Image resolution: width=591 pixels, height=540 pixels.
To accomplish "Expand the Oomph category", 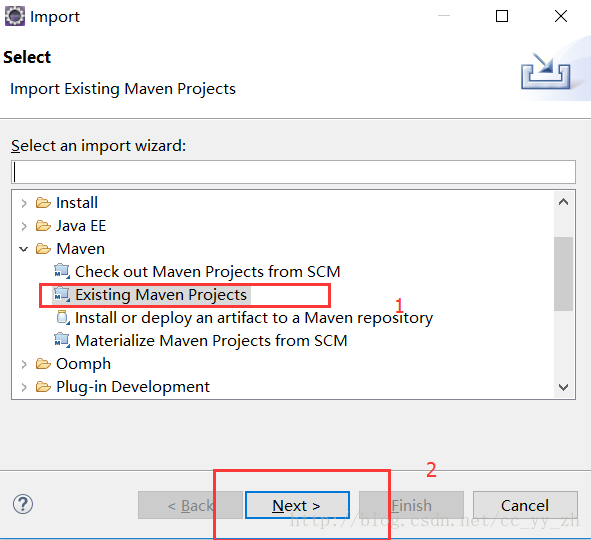I will coord(24,364).
